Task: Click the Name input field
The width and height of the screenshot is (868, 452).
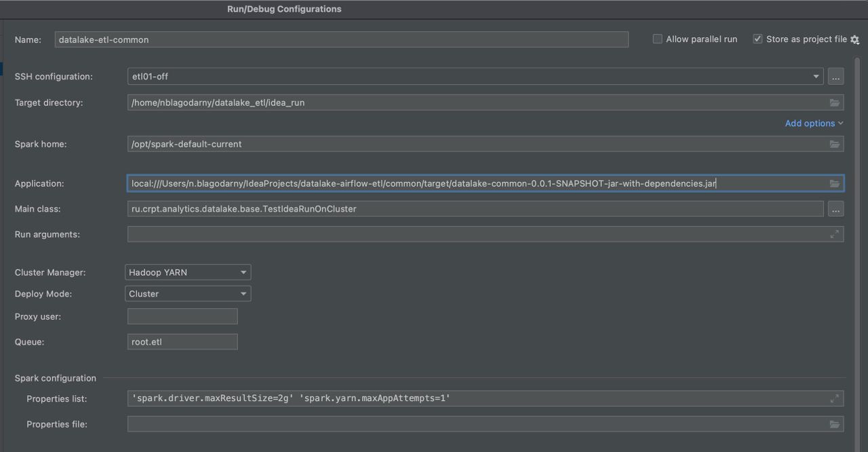Action: 341,40
